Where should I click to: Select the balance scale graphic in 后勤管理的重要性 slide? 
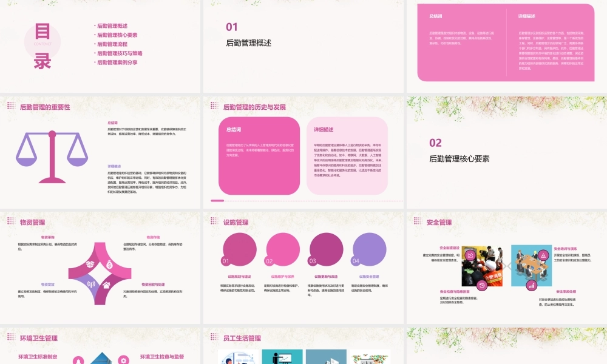(52, 157)
